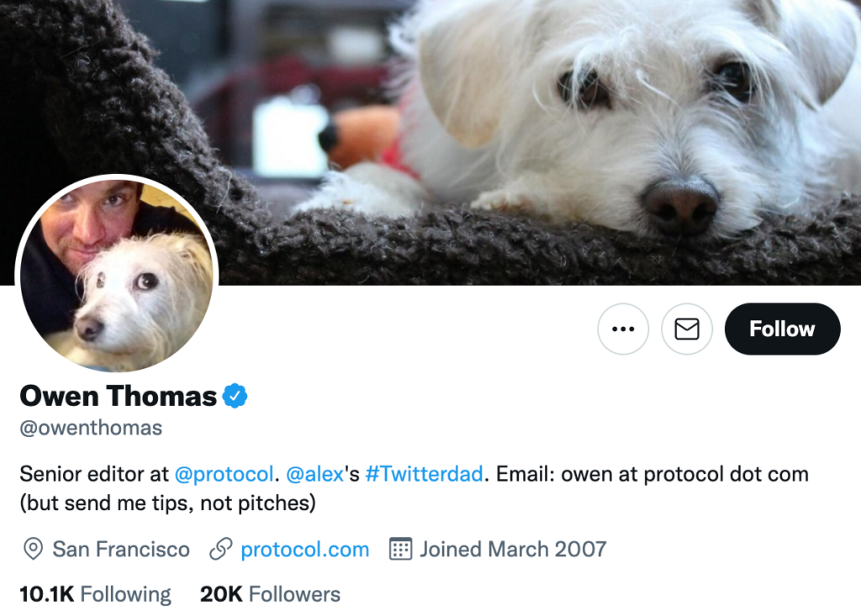Click the envelope message icon
This screenshot has width=861, height=616.
[x=687, y=329]
